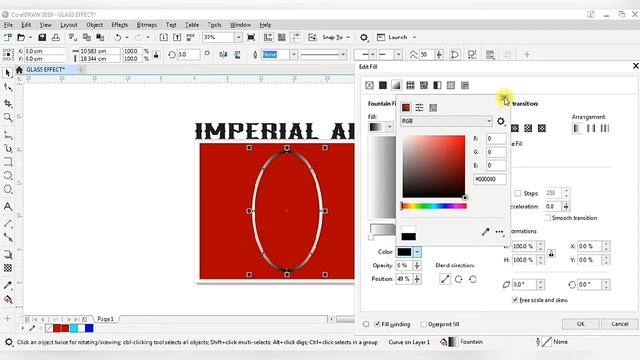The height and width of the screenshot is (360, 640).
Task: Switch to color sliders view in picker
Action: [x=419, y=108]
